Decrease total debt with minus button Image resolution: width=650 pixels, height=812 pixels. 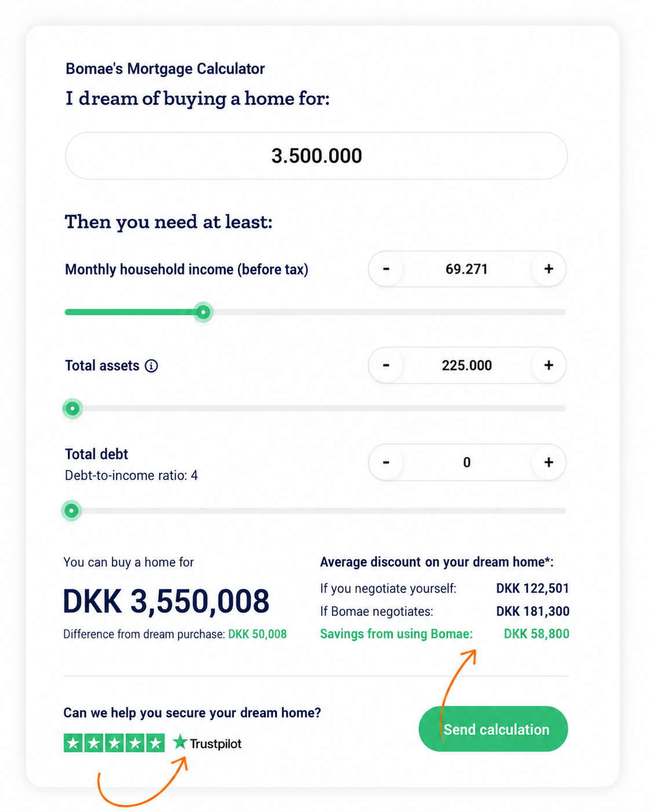point(386,462)
